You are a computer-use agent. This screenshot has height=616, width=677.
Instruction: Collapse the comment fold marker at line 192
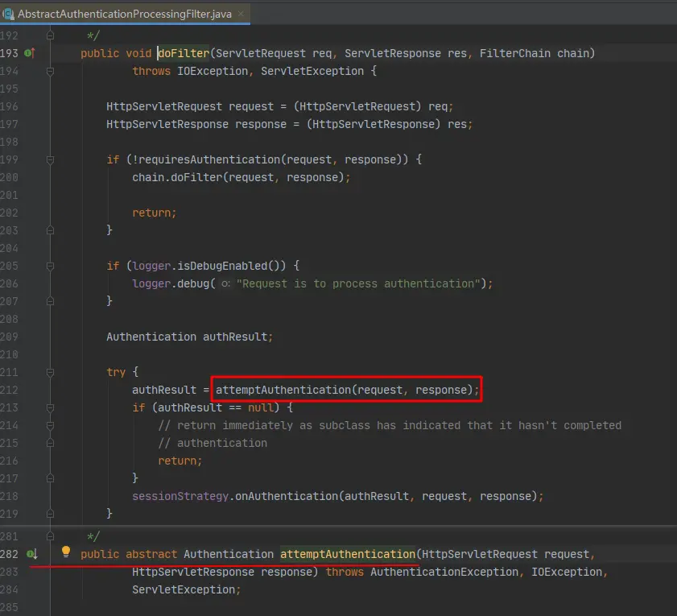point(50,35)
